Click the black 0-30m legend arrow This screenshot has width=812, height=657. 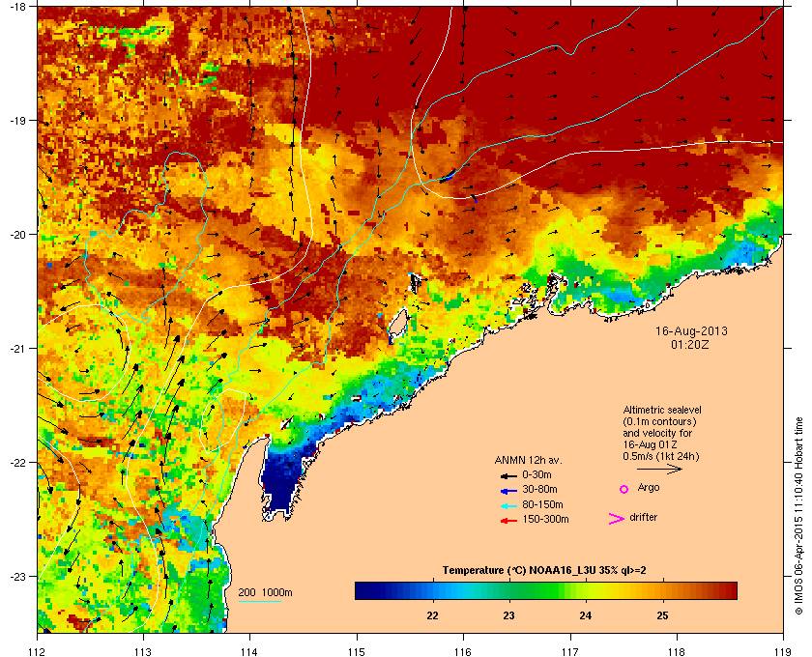pos(508,475)
